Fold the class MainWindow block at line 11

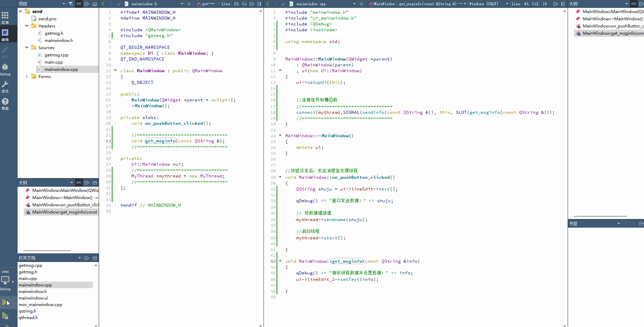(115, 70)
